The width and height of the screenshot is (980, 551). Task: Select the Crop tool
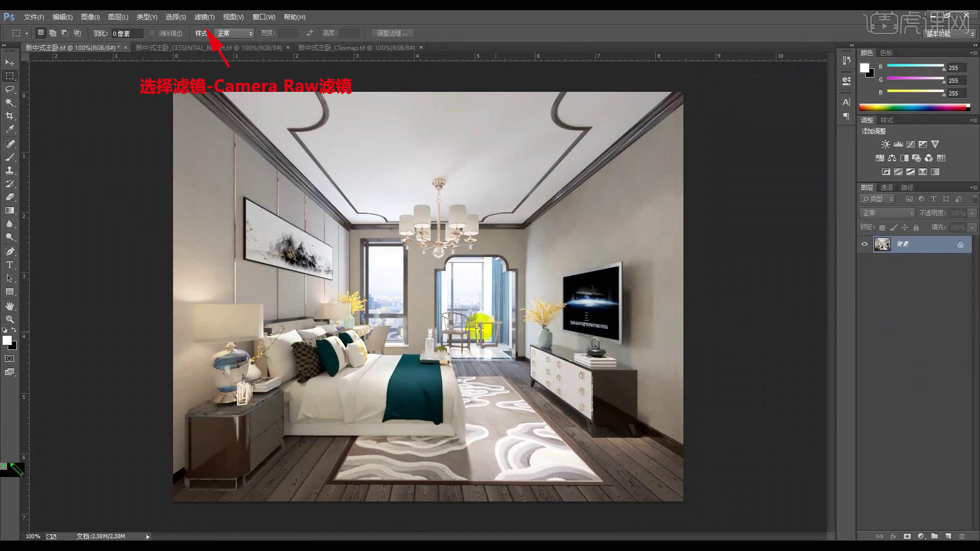[x=10, y=116]
